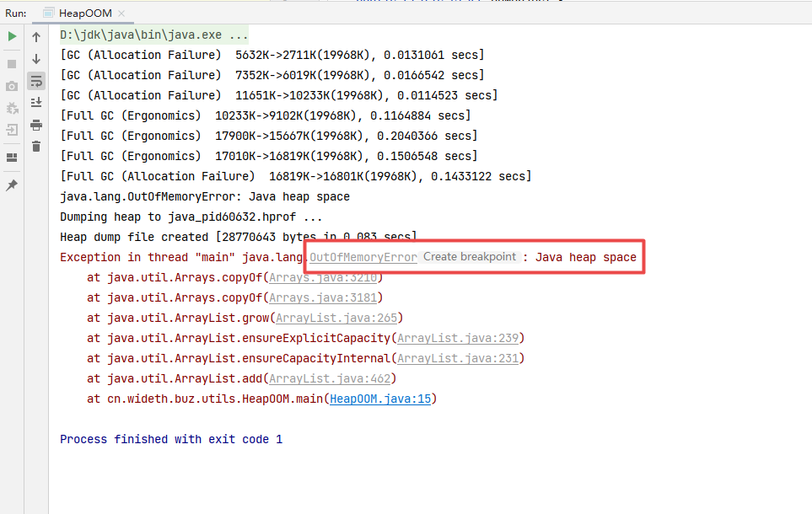Viewport: 812px width, 514px height.
Task: Open the ArrayList.java:239 stack link
Action: pos(458,338)
